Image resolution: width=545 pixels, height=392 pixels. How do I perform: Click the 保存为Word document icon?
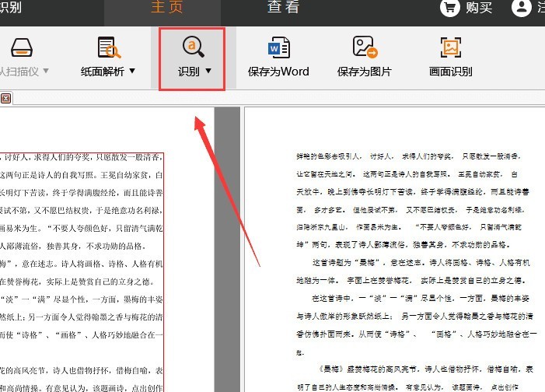click(x=279, y=47)
